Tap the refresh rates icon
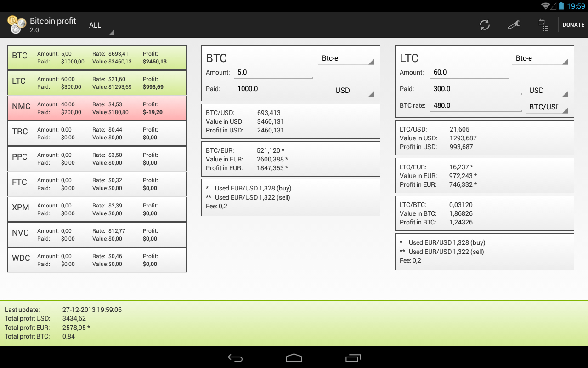Viewport: 588px width, 368px height. click(485, 25)
